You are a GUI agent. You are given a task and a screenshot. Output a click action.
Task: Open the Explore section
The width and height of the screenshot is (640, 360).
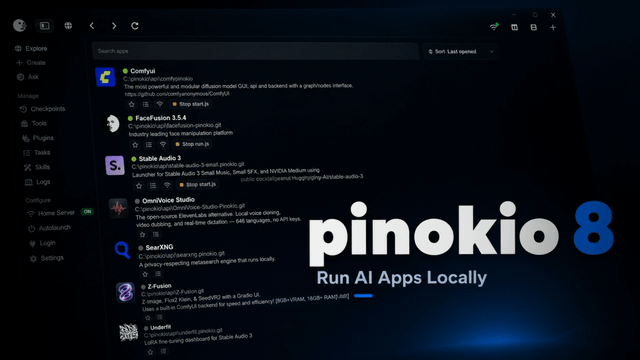coord(31,49)
